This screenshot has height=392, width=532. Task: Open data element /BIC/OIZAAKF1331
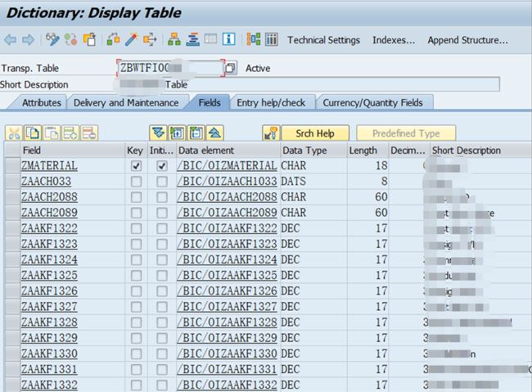click(227, 370)
